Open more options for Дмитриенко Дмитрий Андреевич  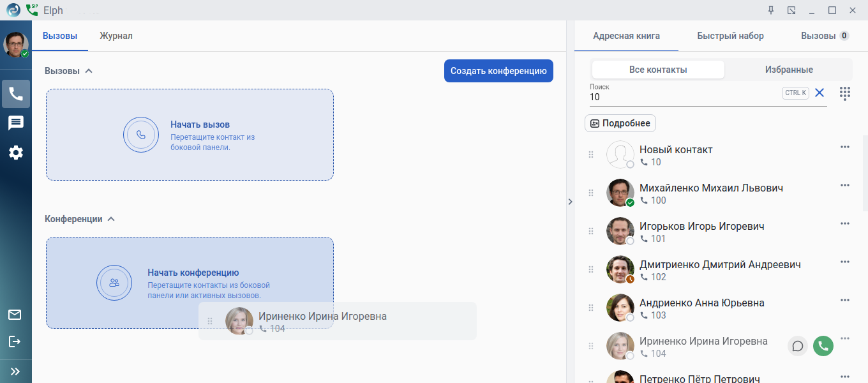845,262
